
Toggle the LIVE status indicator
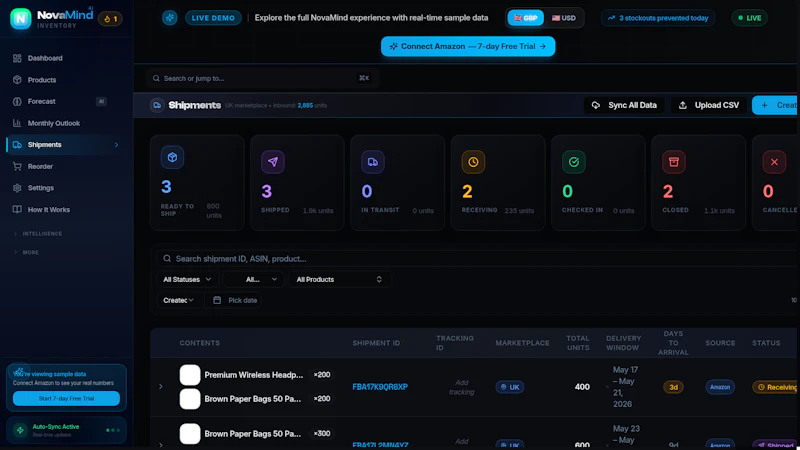[749, 18]
